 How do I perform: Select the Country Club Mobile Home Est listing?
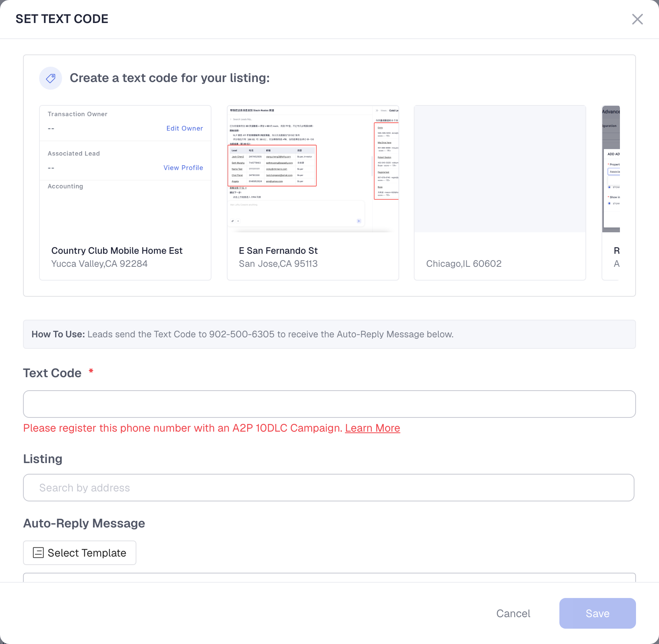(x=125, y=193)
